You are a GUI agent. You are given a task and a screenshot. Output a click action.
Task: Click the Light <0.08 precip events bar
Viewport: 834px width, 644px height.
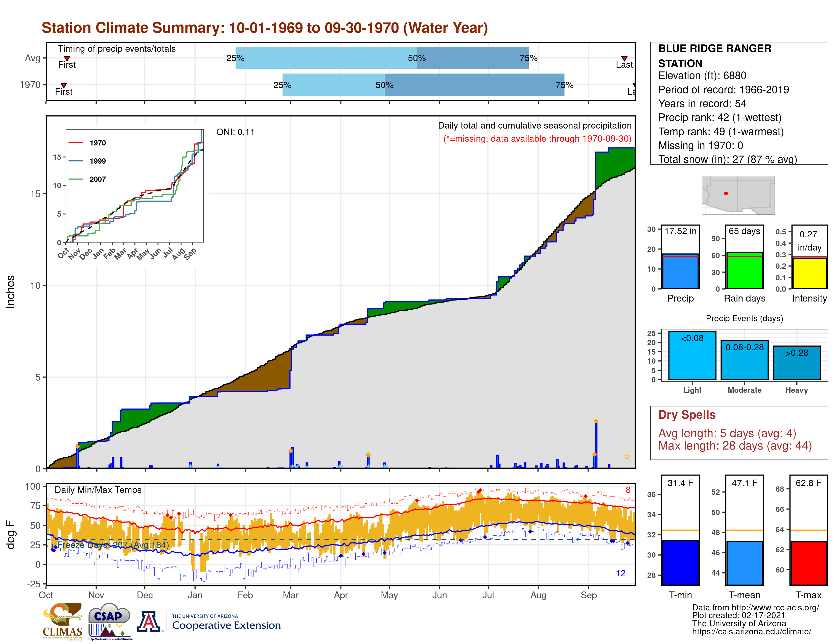[x=692, y=355]
